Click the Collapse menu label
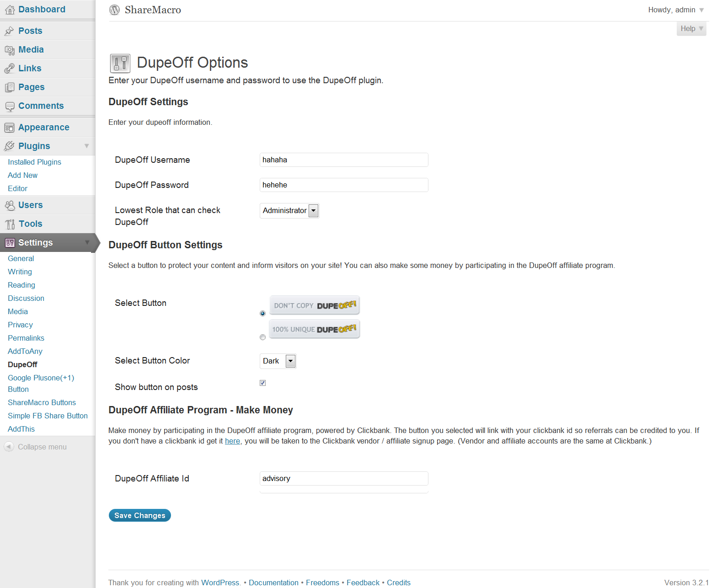 coord(42,447)
